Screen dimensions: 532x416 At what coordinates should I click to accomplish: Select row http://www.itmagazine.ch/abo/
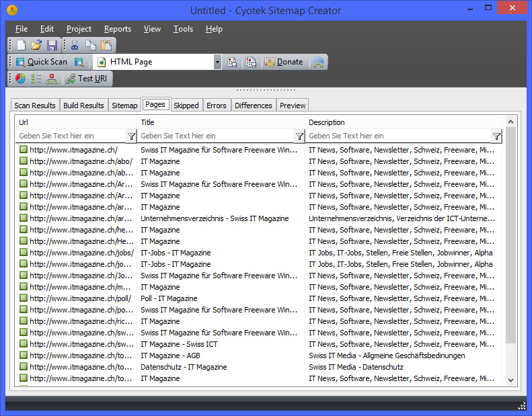point(258,161)
